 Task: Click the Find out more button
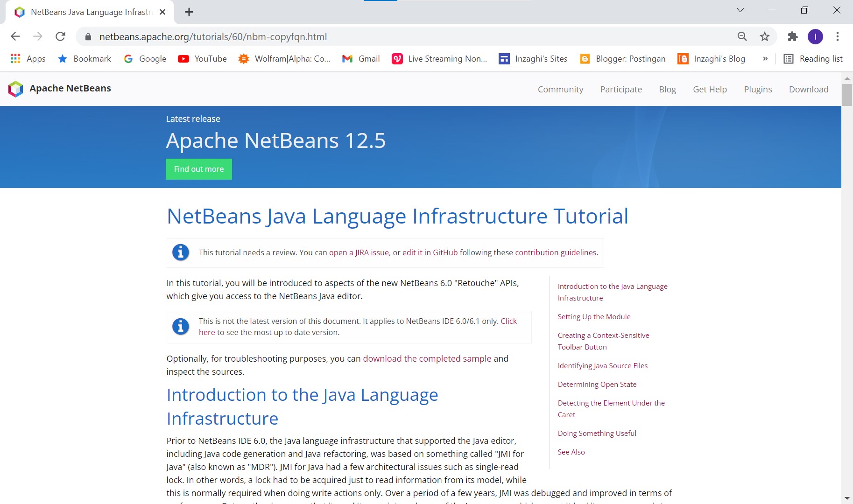[x=198, y=169]
